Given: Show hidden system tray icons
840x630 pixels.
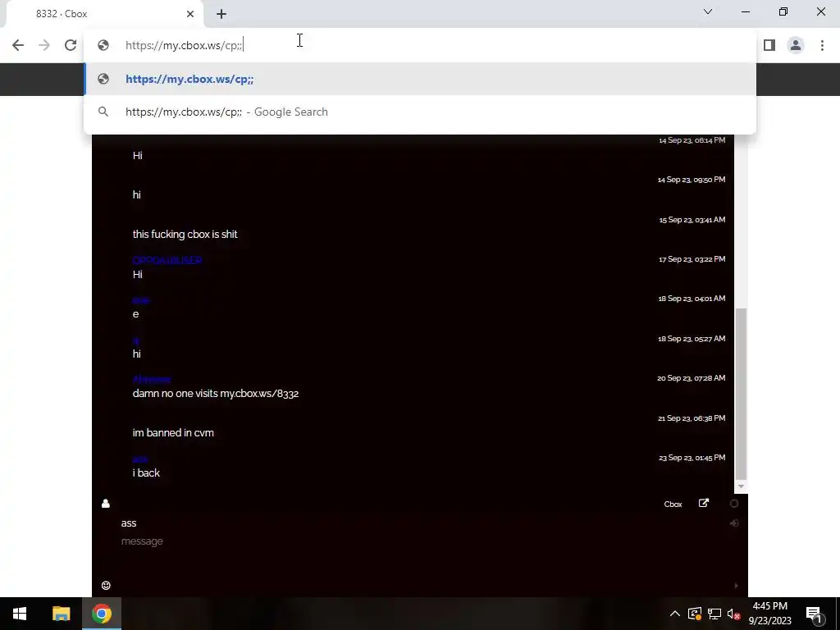Looking at the screenshot, I should point(675,614).
